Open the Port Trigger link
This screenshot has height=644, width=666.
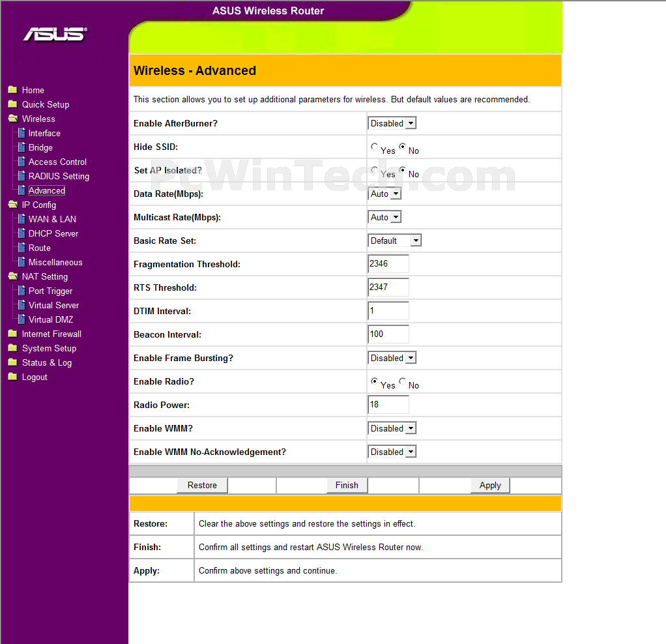(51, 291)
